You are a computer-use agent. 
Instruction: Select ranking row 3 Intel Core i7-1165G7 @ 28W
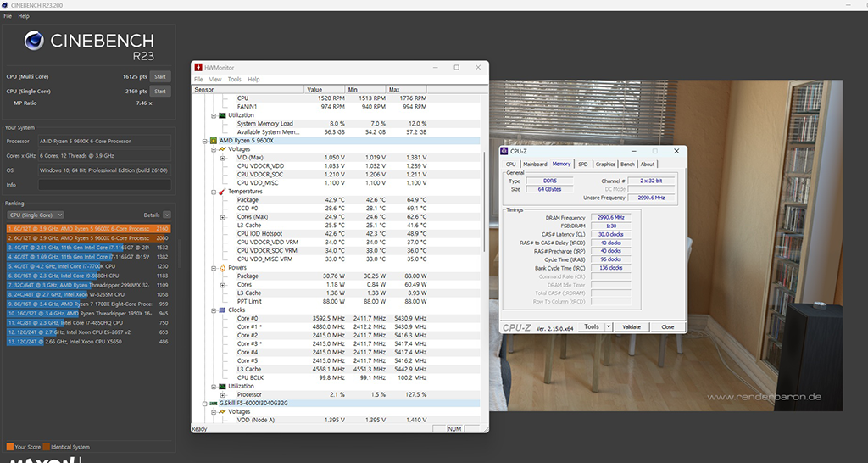tap(88, 248)
